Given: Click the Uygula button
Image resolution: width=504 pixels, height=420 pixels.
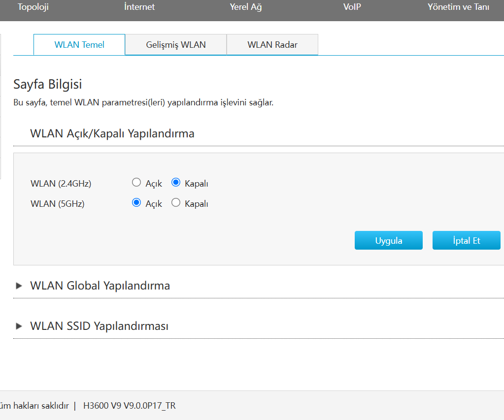Looking at the screenshot, I should (x=389, y=241).
